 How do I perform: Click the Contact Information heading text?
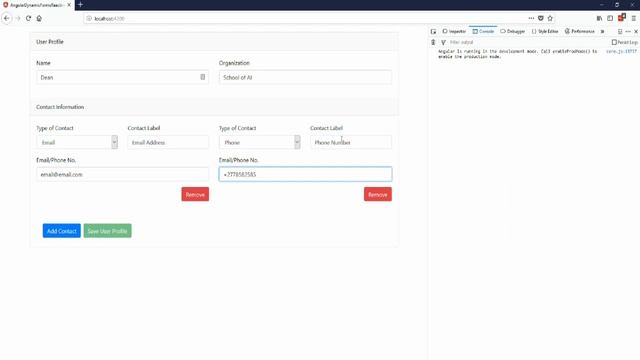(60, 107)
